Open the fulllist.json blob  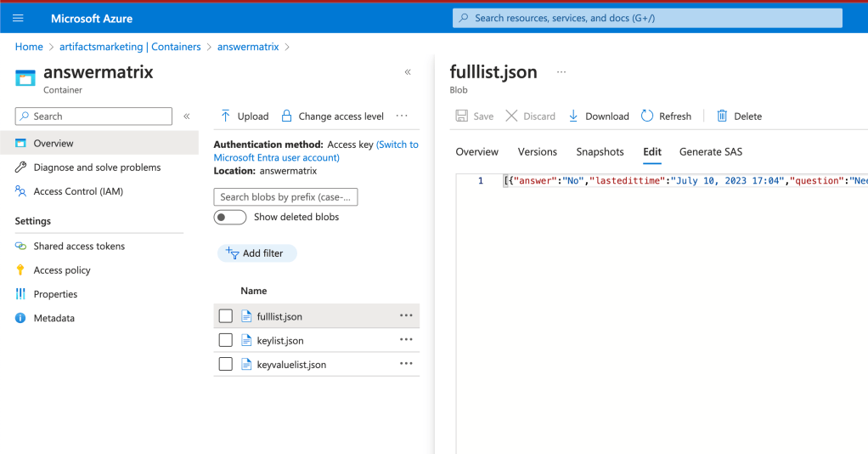point(279,316)
